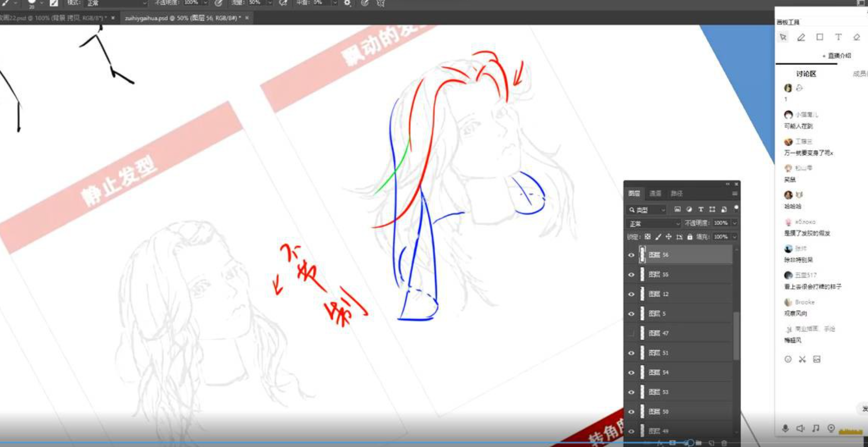Click the location pin icon in chat panel
This screenshot has height=447, width=868.
tap(831, 428)
